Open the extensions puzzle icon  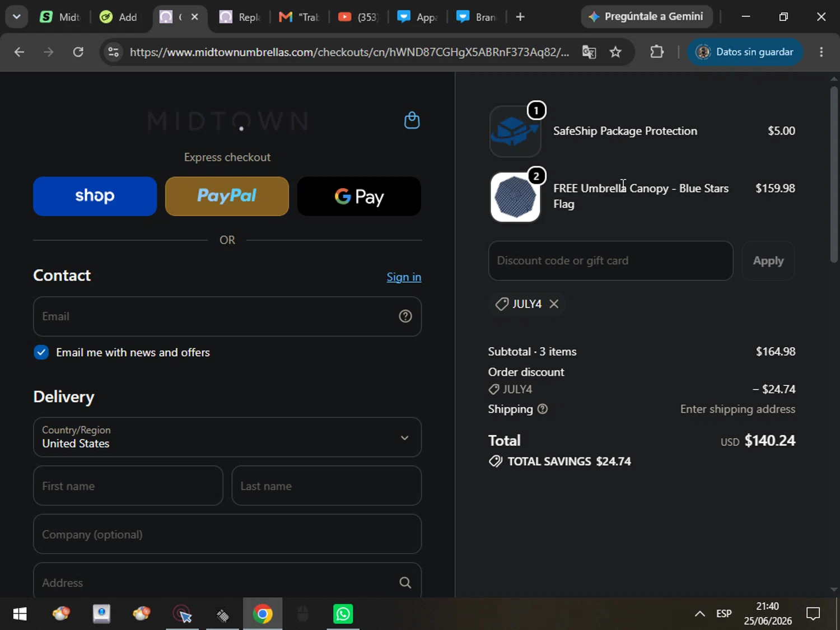point(657,52)
